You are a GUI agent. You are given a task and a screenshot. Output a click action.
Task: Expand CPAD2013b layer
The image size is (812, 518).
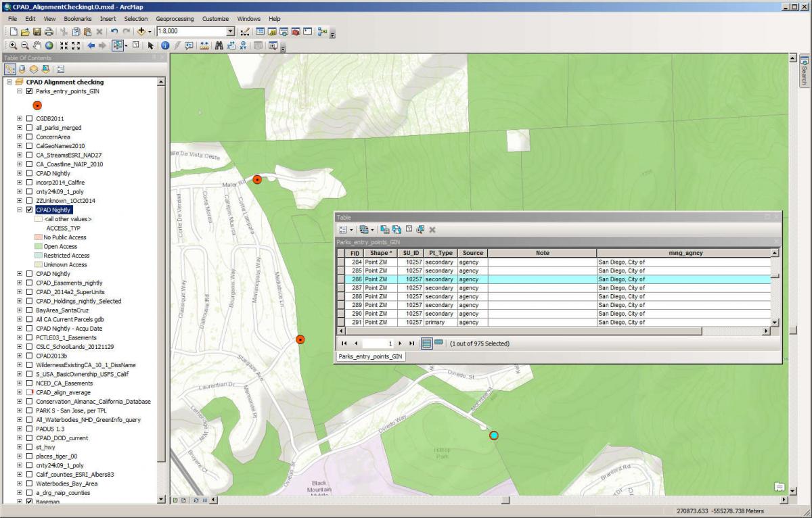[20, 356]
